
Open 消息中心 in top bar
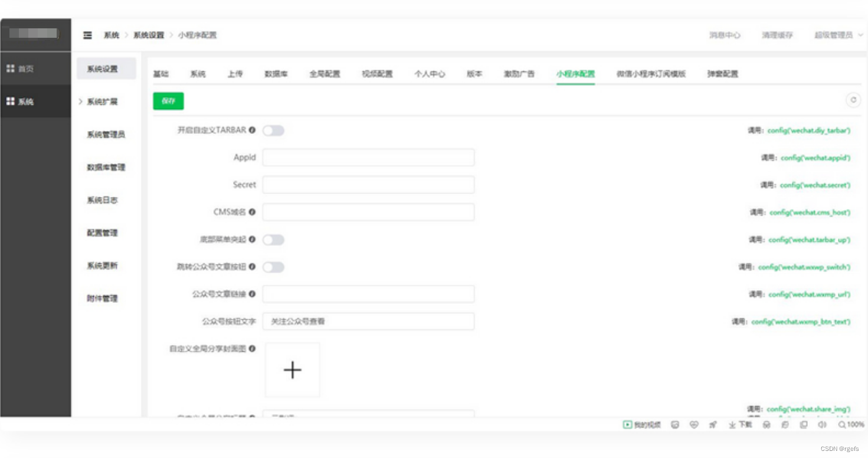725,35
